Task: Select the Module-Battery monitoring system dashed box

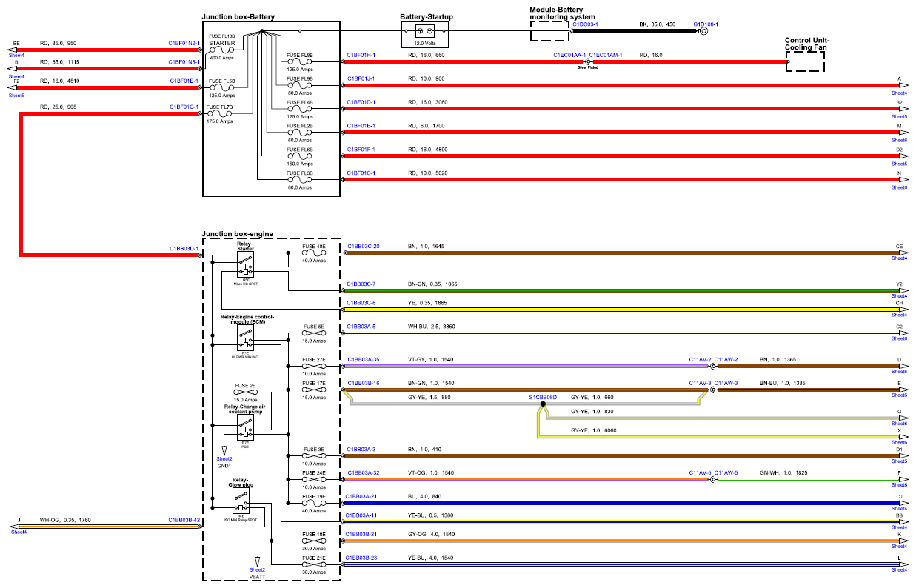Action: (x=551, y=31)
